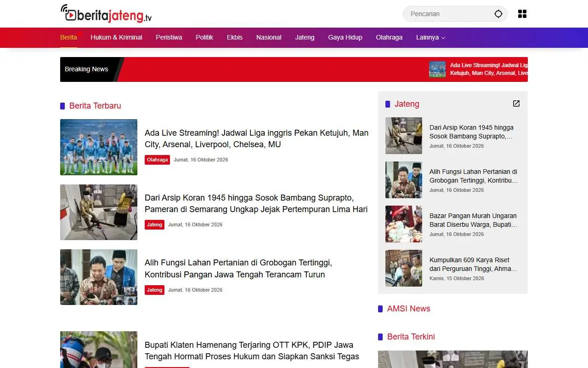Open the grid apps menu icon
This screenshot has width=588, height=368.
click(x=522, y=14)
